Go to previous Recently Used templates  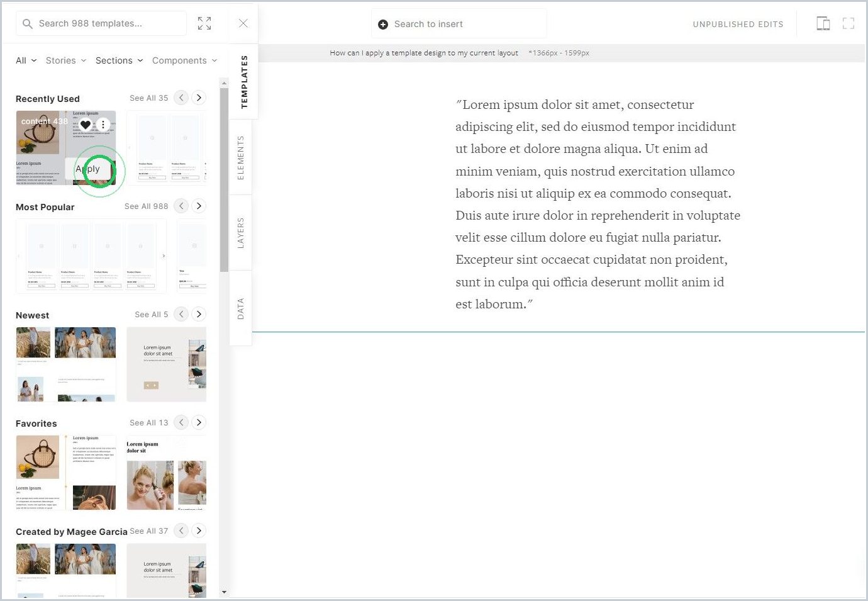click(181, 98)
